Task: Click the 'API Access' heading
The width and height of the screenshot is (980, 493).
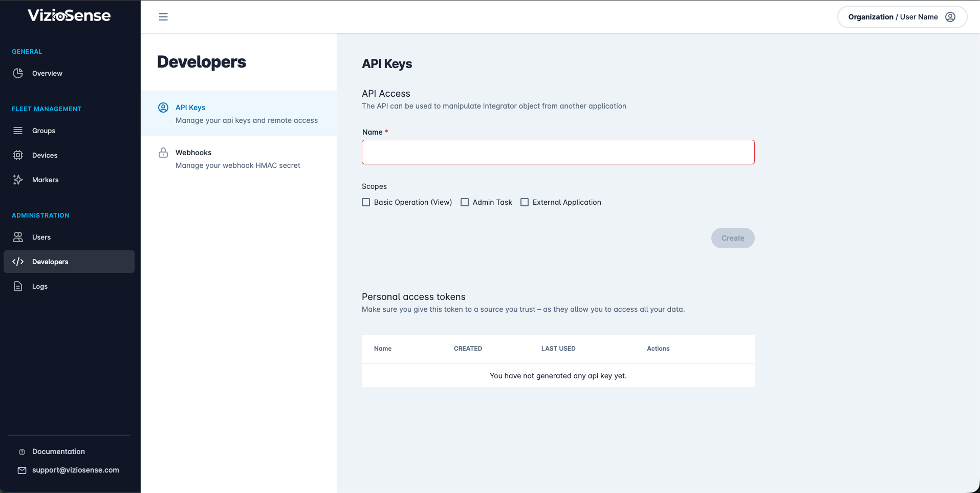Action: coord(386,94)
